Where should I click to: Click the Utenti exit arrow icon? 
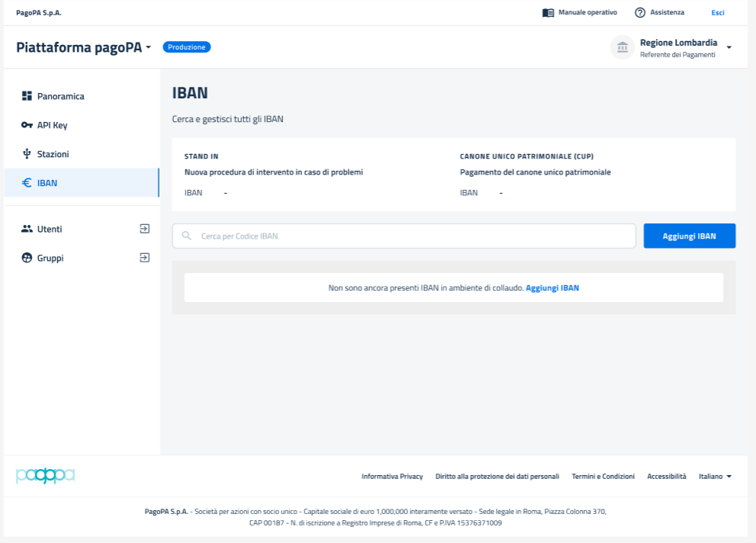[x=144, y=228]
